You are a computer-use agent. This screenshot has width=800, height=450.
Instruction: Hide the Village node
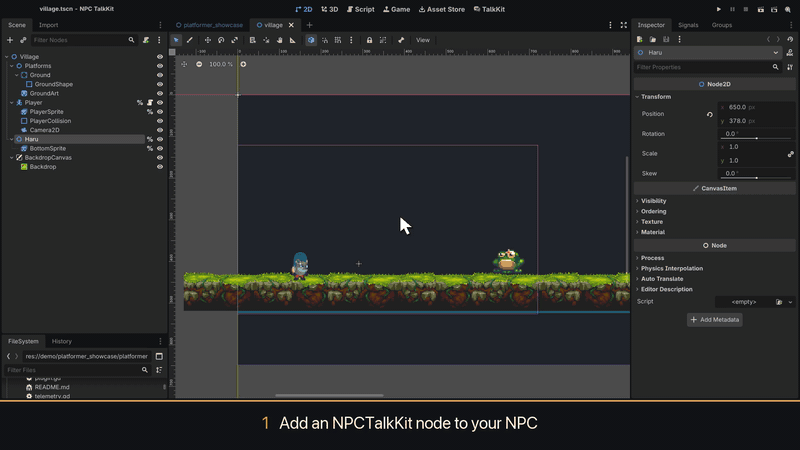160,57
